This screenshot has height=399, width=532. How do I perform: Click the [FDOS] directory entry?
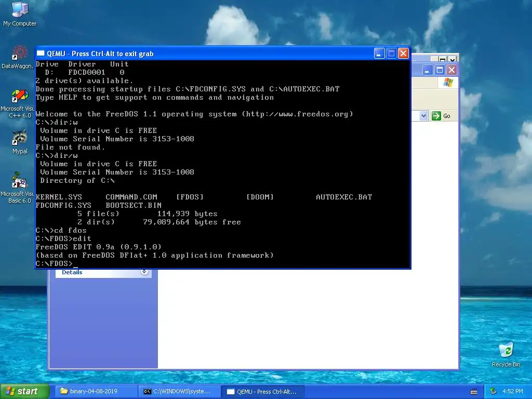(x=190, y=197)
